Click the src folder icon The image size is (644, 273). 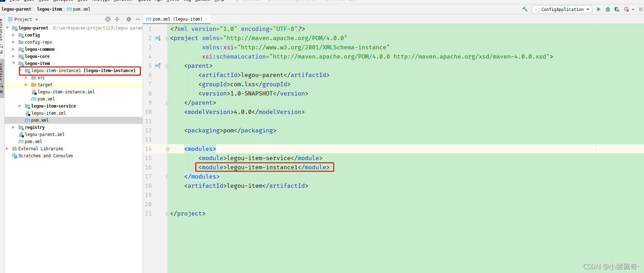34,77
